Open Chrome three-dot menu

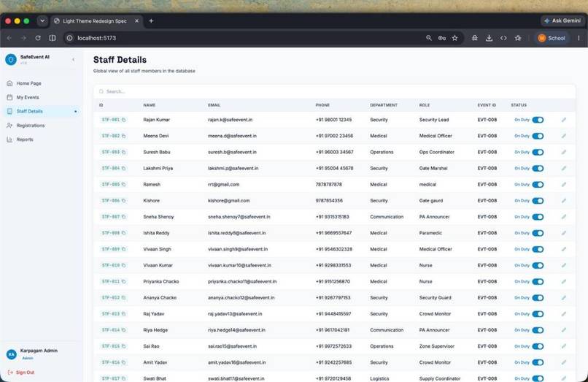tap(579, 38)
